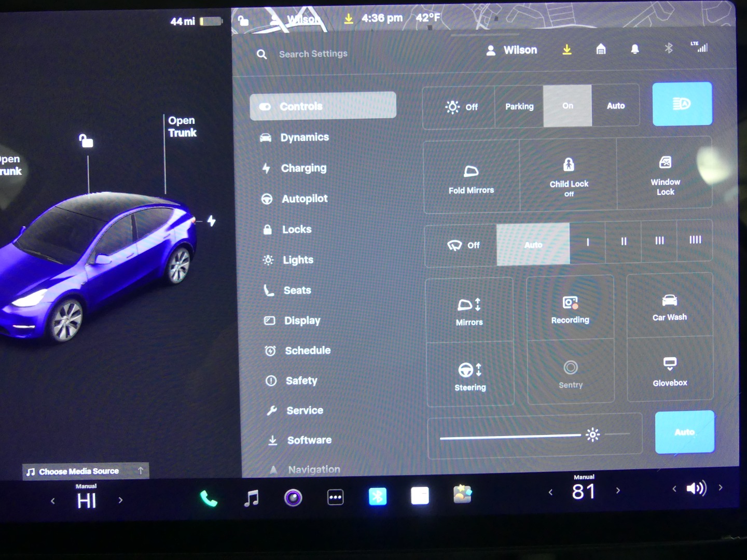
Task: Increase the passenger temperature from 81
Action: click(x=618, y=490)
